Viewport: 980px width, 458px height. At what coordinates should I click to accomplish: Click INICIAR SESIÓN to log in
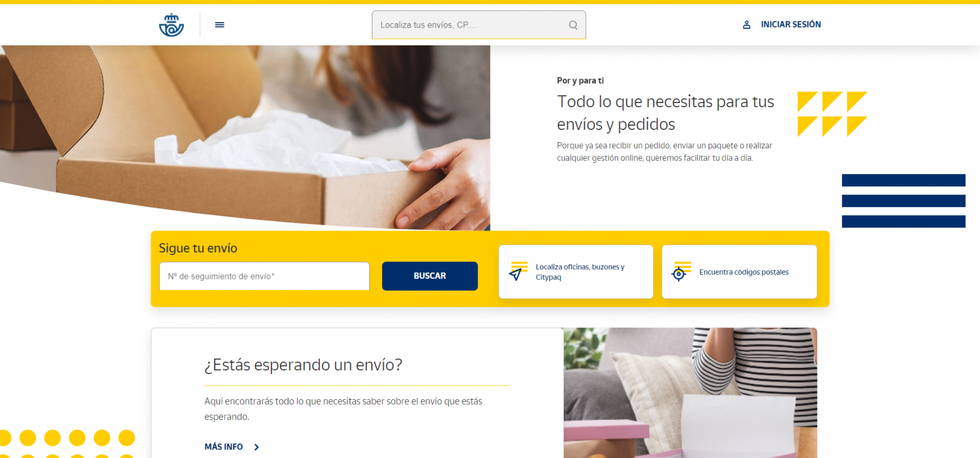[x=791, y=25]
